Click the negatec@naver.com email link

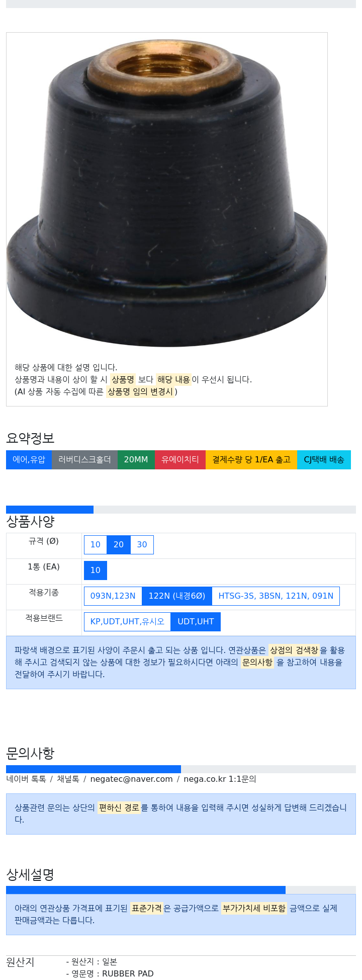click(131, 779)
